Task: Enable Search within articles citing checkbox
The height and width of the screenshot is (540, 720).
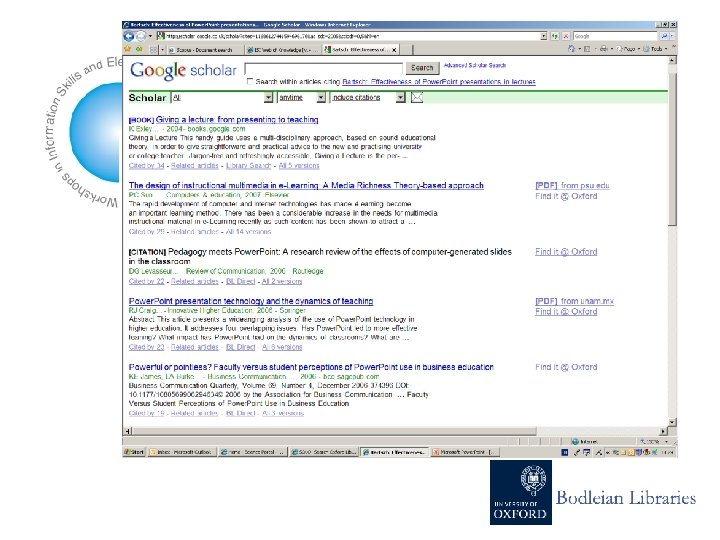Action: click(x=249, y=81)
